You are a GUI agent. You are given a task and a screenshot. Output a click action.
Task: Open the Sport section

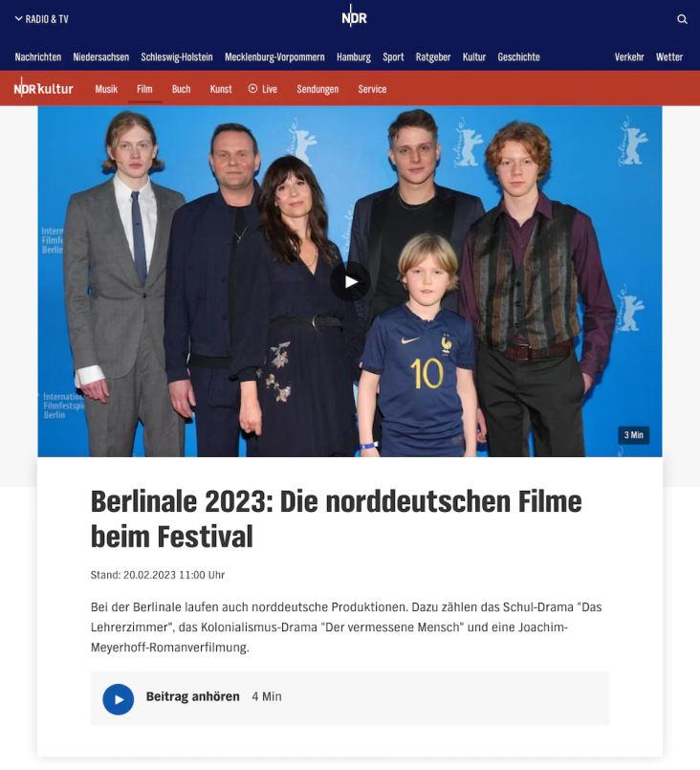tap(393, 57)
